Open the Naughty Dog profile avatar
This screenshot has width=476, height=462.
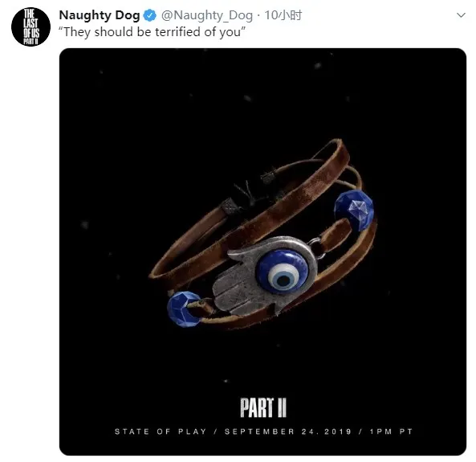pos(31,27)
